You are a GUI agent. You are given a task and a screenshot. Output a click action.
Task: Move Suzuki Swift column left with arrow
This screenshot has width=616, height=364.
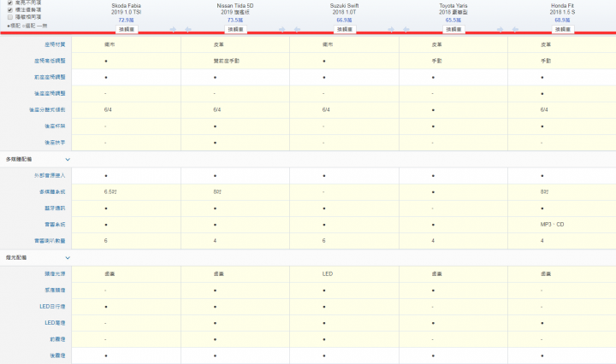click(x=297, y=29)
